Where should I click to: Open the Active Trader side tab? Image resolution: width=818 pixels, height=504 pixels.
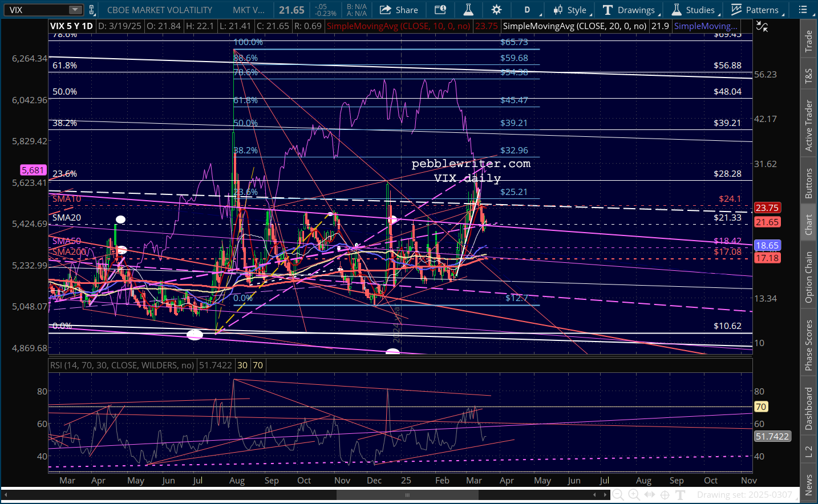(x=808, y=125)
